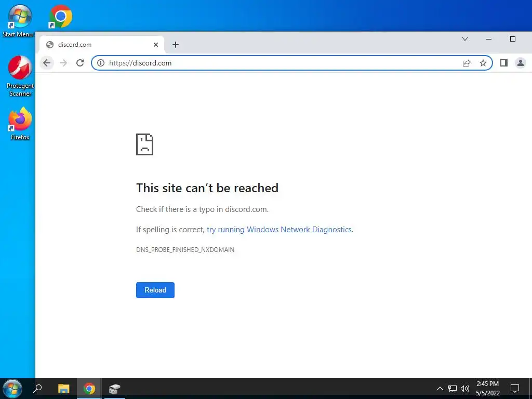Click the "This site can't be reached" heading
The width and height of the screenshot is (532, 399).
[207, 188]
